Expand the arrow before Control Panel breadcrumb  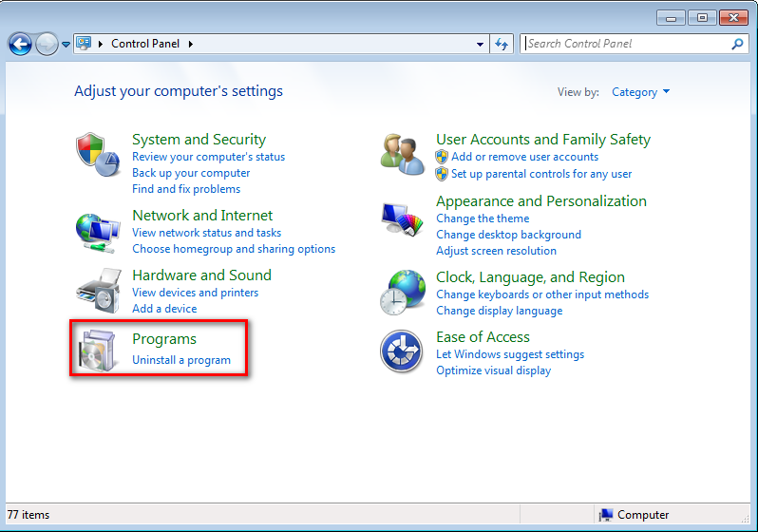click(x=101, y=44)
